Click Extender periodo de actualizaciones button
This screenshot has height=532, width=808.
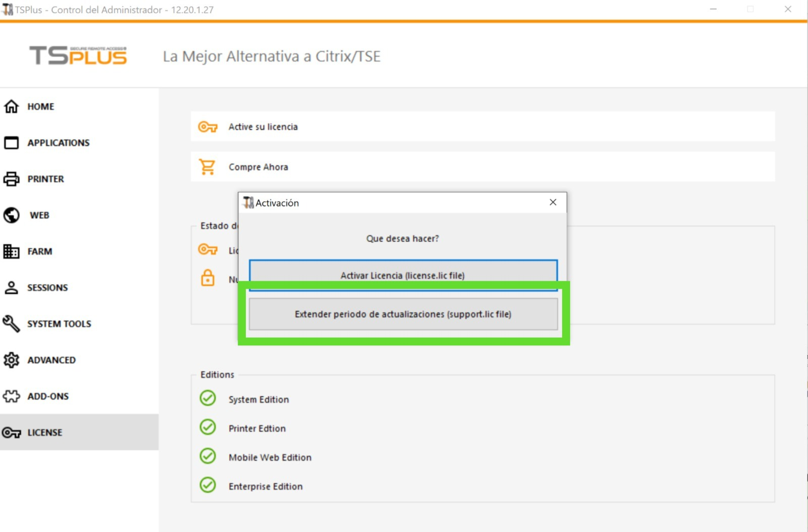point(403,314)
